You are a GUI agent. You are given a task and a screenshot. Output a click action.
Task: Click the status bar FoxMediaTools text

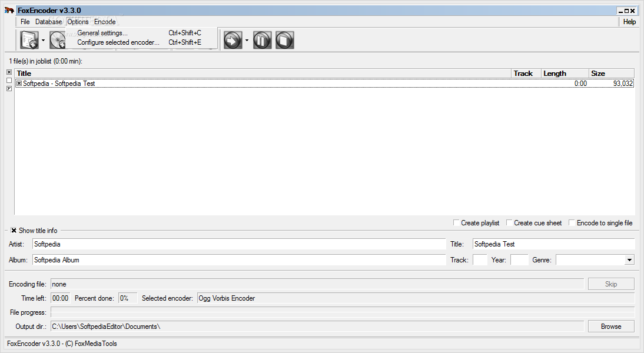click(62, 344)
